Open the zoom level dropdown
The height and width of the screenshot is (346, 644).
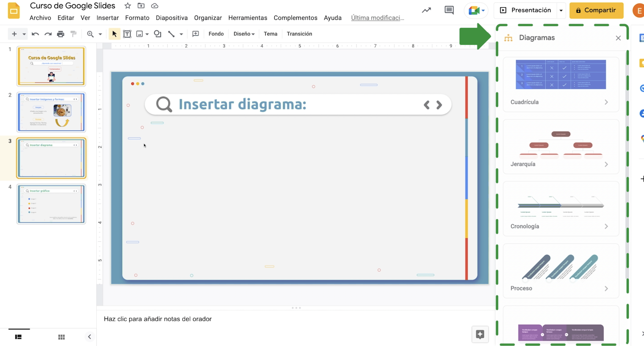(100, 34)
